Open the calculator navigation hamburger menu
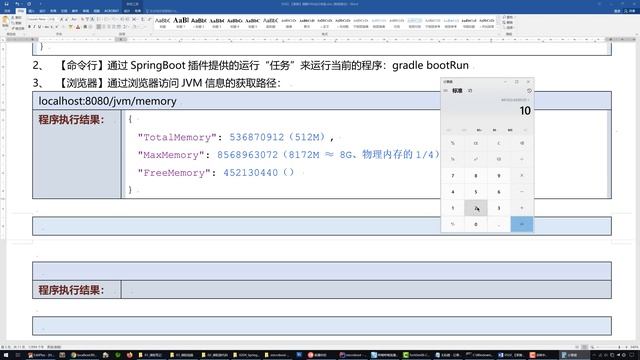Screen dimensions: 640x360 (446, 91)
